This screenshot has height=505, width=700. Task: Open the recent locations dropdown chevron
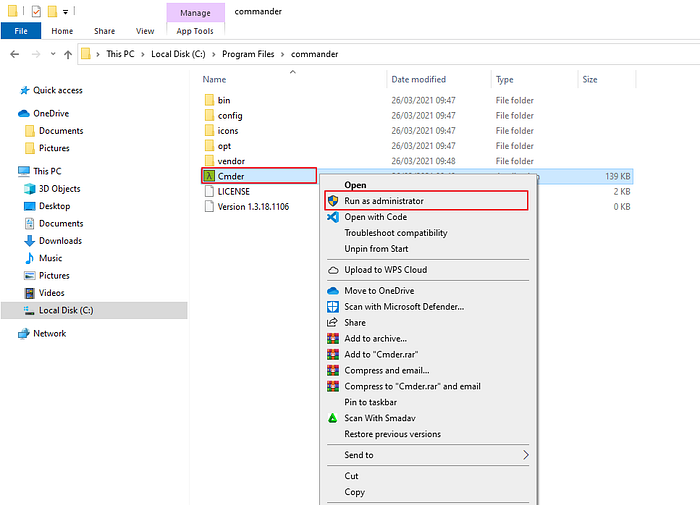(53, 54)
